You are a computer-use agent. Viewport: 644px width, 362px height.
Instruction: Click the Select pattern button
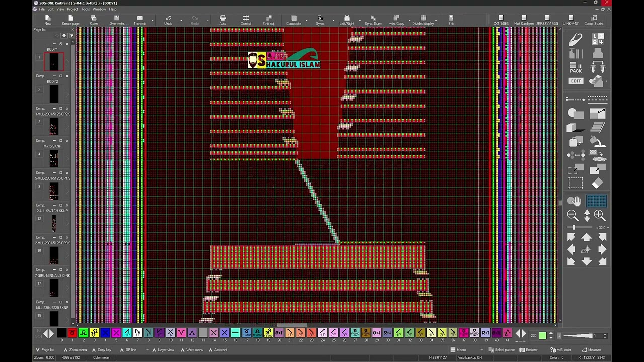(x=502, y=350)
